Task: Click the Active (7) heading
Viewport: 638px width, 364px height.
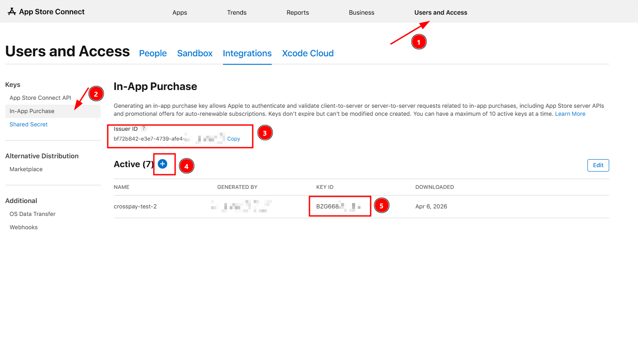Action: click(134, 164)
